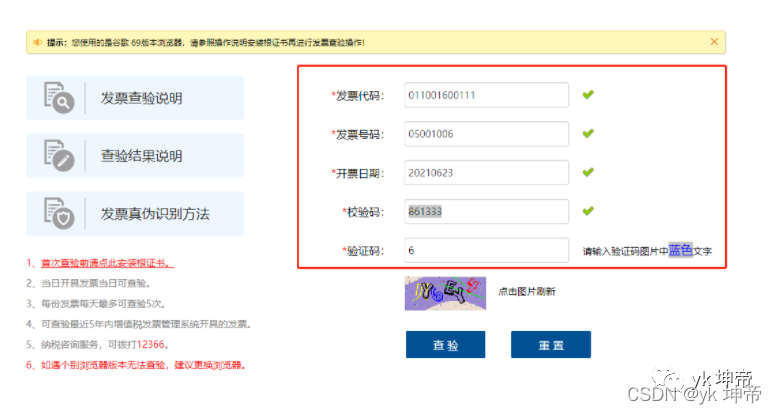
Task: Click the 验证码 field label
Action: click(363, 251)
